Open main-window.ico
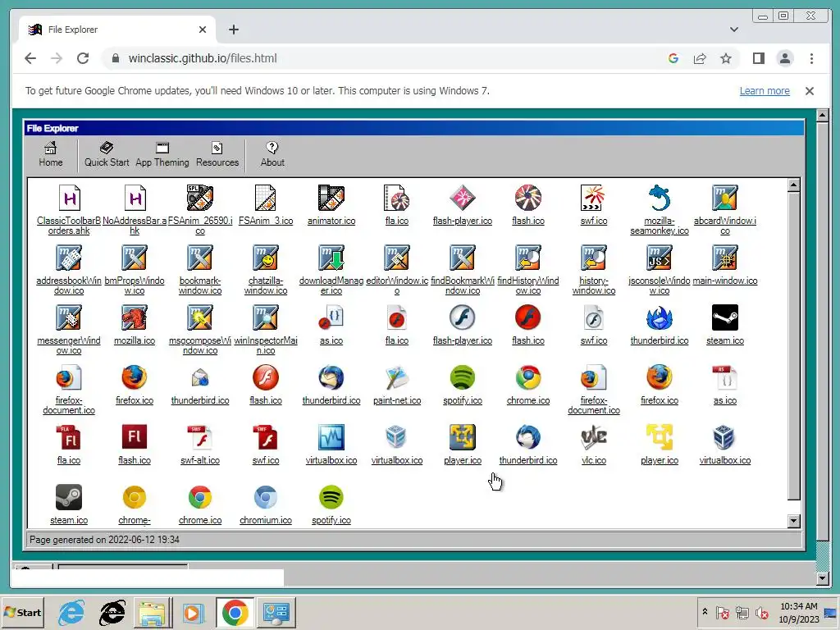840x630 pixels. pyautogui.click(x=725, y=265)
